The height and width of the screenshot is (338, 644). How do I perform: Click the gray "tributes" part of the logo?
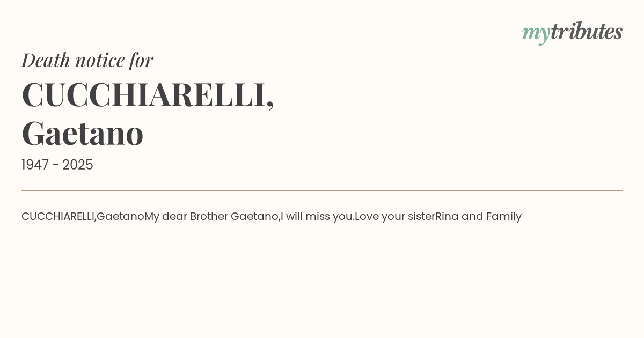coord(586,31)
